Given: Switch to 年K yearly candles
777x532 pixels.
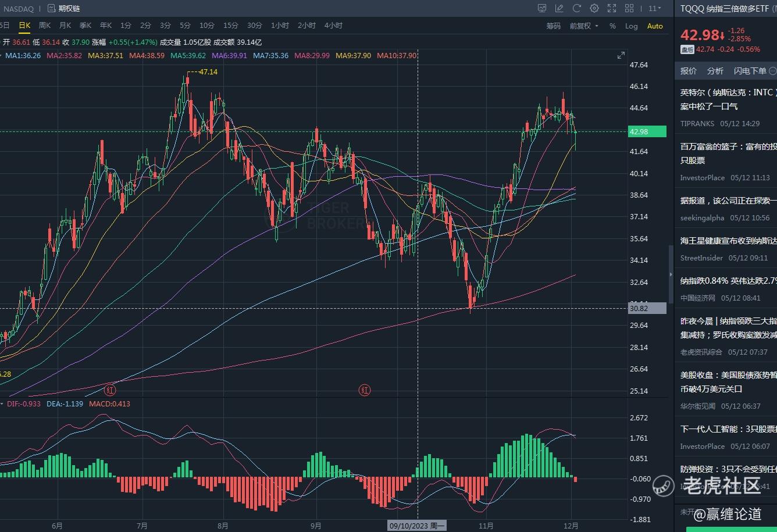Looking at the screenshot, I should (x=106, y=25).
